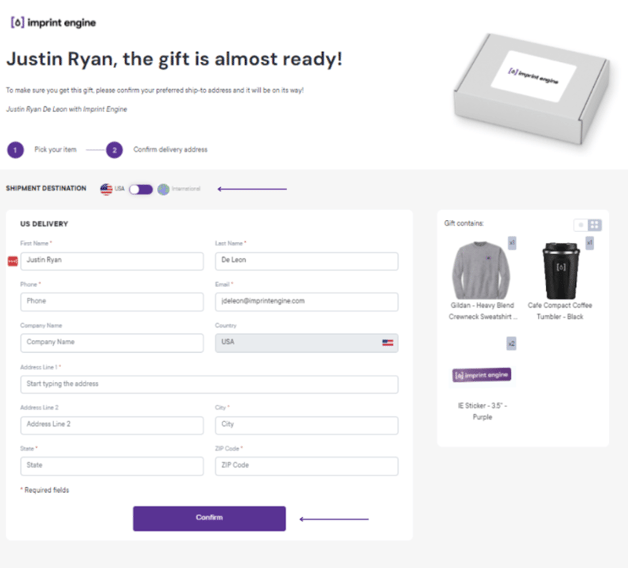Click the step 1 circle icon

pyautogui.click(x=15, y=150)
